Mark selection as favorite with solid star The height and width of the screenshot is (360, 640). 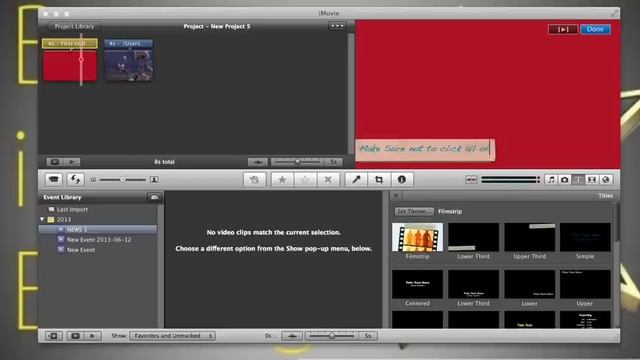(x=282, y=180)
